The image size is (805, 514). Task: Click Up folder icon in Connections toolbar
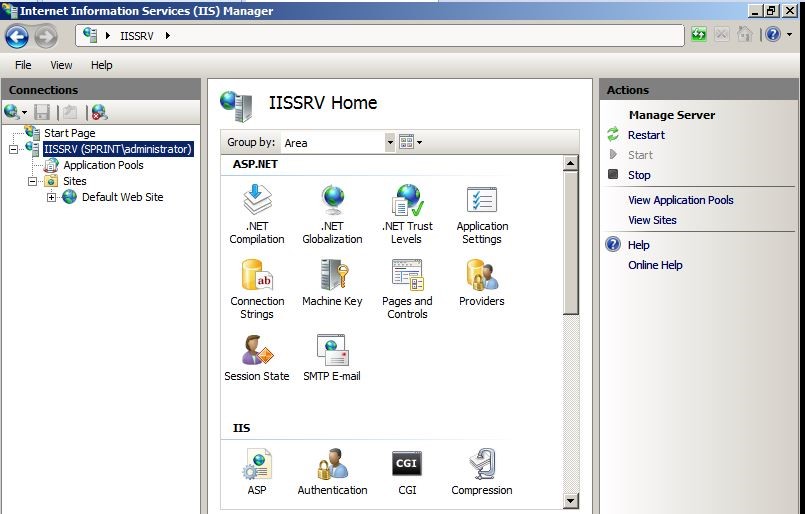[x=70, y=112]
